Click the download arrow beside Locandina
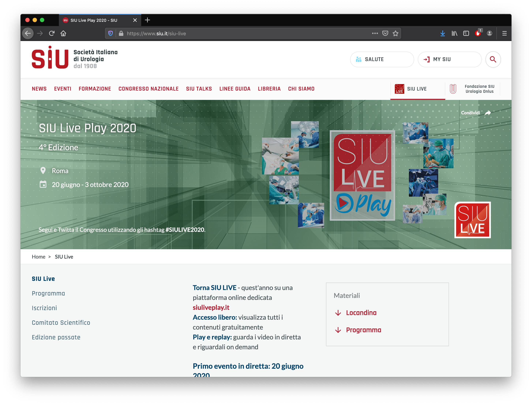This screenshot has height=404, width=532. point(338,313)
